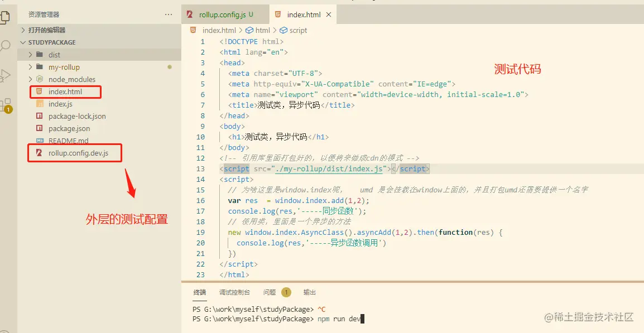Select the index.html editor tab

(x=304, y=15)
